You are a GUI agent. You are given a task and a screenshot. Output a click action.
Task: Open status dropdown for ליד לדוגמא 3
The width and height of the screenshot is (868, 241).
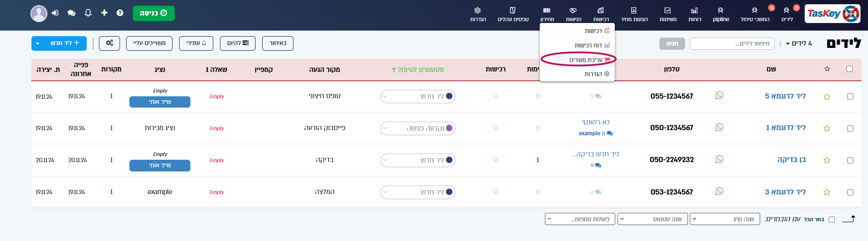[418, 192]
